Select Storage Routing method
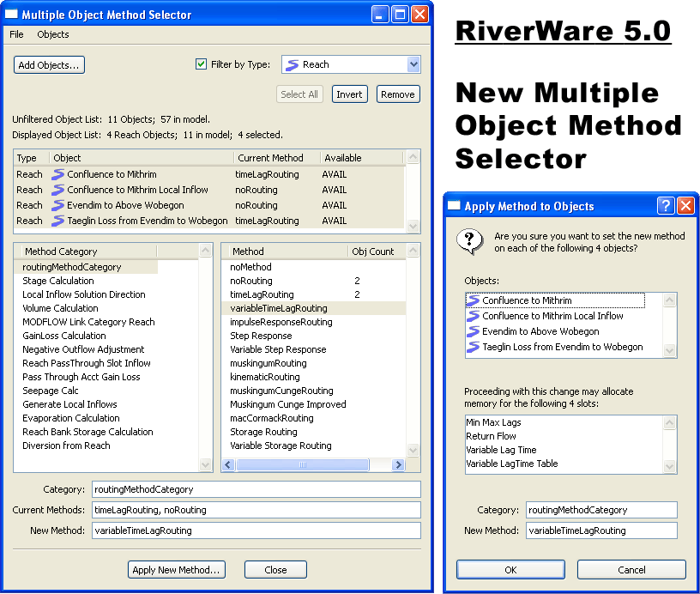The height and width of the screenshot is (594, 700). (263, 433)
